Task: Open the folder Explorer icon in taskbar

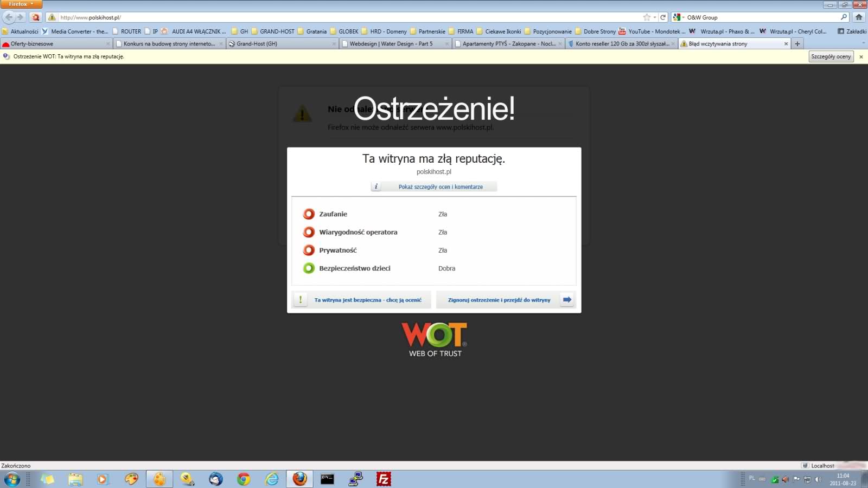Action: click(75, 479)
